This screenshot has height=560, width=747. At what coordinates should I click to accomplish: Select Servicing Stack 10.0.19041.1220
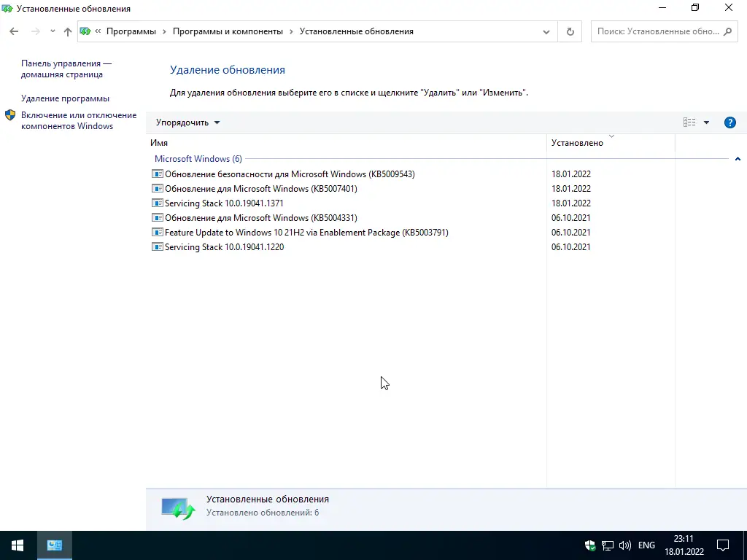[x=224, y=247]
